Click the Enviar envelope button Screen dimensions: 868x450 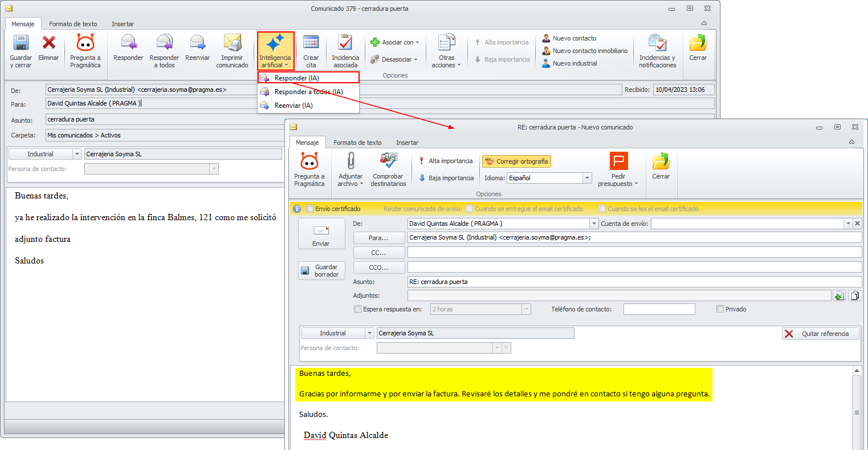tap(321, 234)
